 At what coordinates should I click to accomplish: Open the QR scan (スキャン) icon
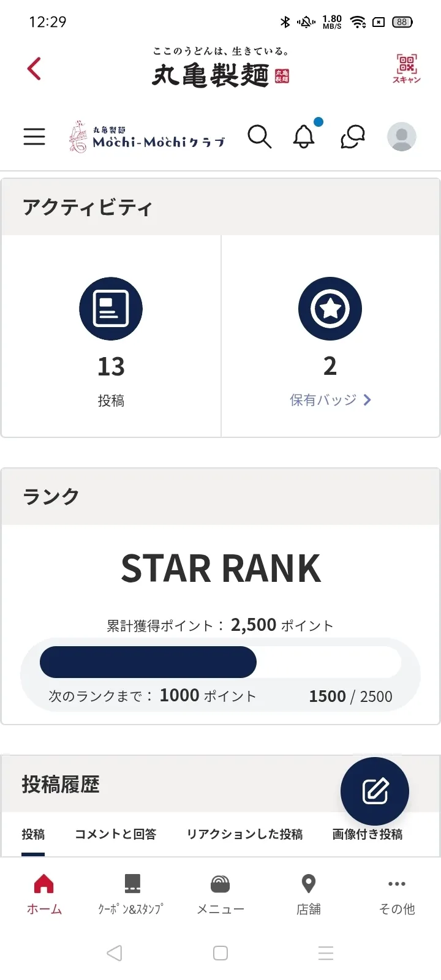point(406,68)
